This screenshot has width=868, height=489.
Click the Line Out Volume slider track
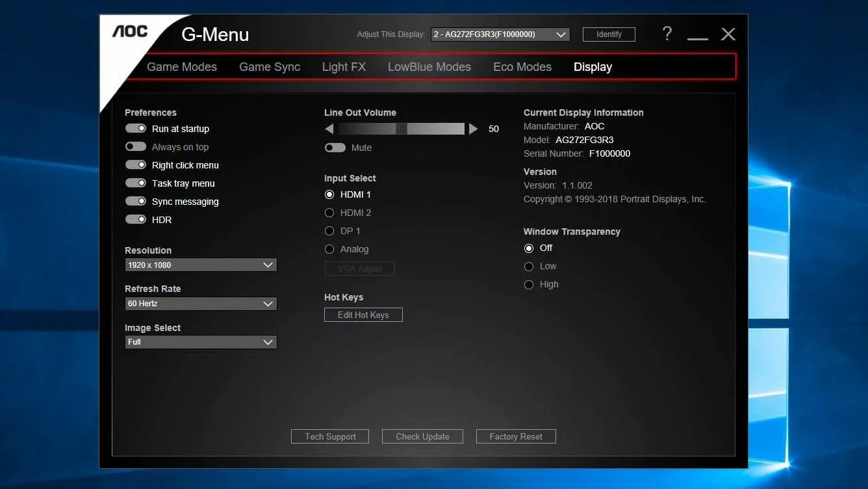402,129
